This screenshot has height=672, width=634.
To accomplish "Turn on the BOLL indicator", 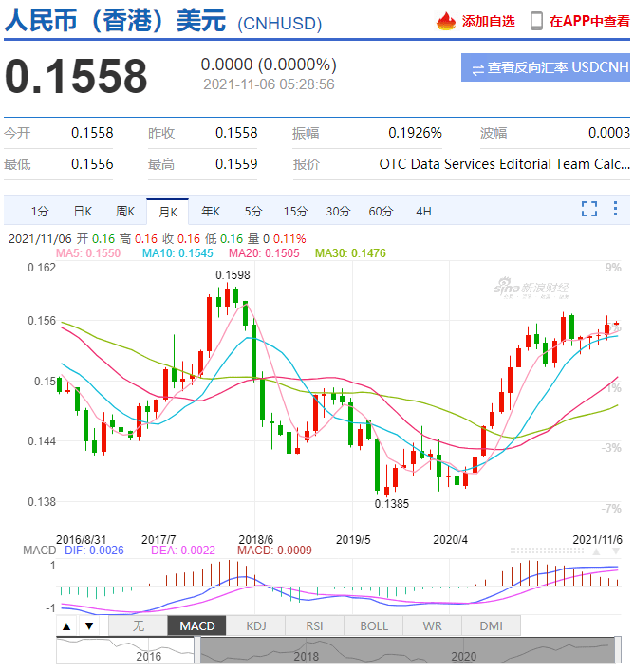I will 374,625.
